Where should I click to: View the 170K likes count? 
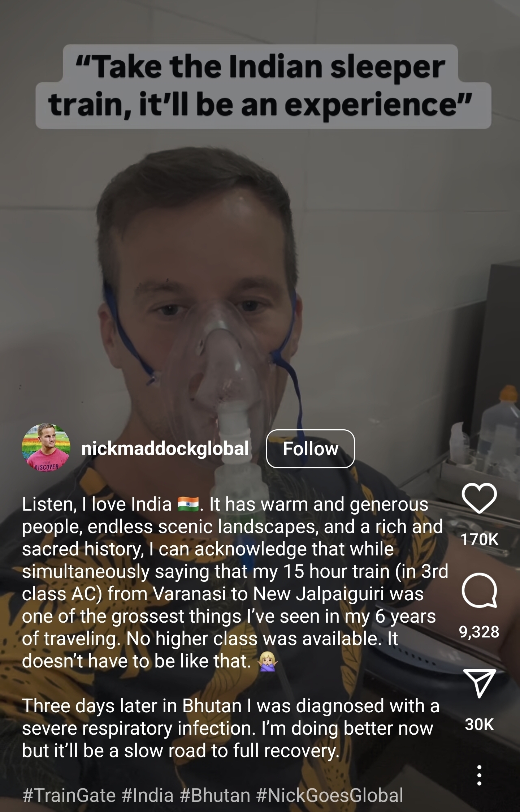click(480, 540)
